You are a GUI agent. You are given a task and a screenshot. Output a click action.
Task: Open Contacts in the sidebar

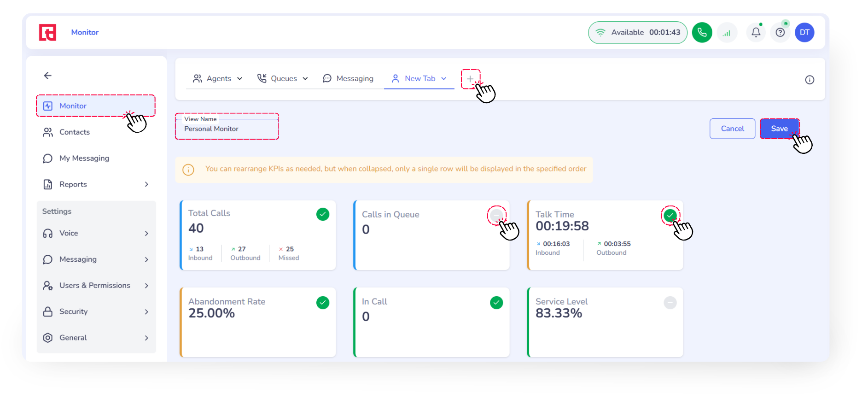[75, 132]
